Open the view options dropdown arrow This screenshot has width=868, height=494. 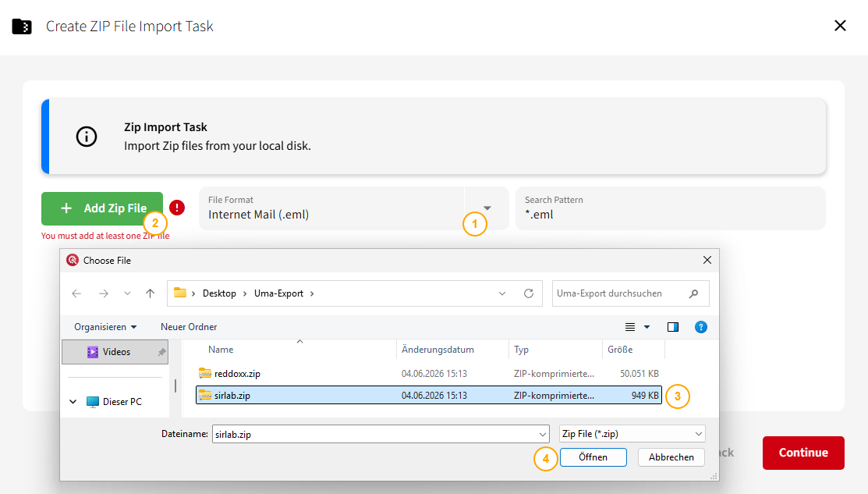coord(647,327)
